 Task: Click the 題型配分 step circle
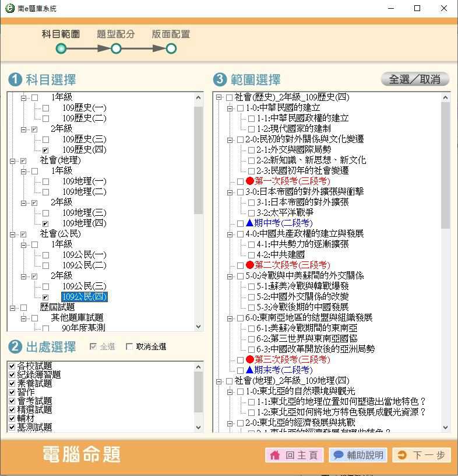point(116,48)
